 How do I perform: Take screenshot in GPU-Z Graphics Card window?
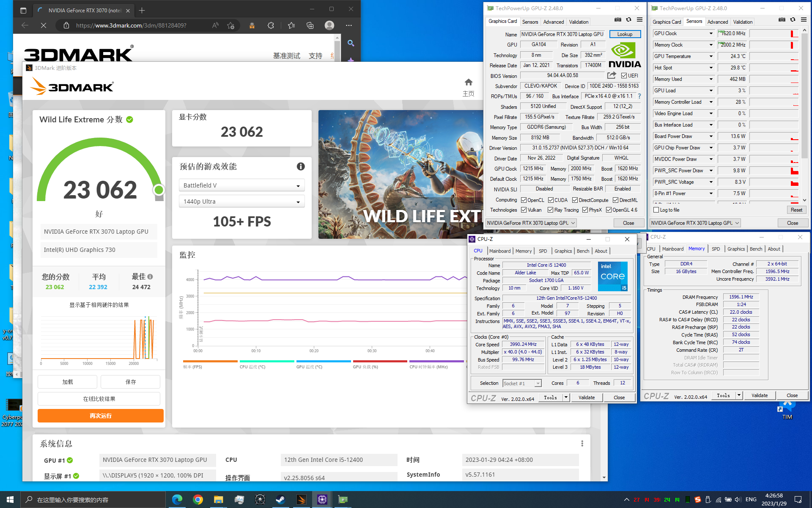618,20
